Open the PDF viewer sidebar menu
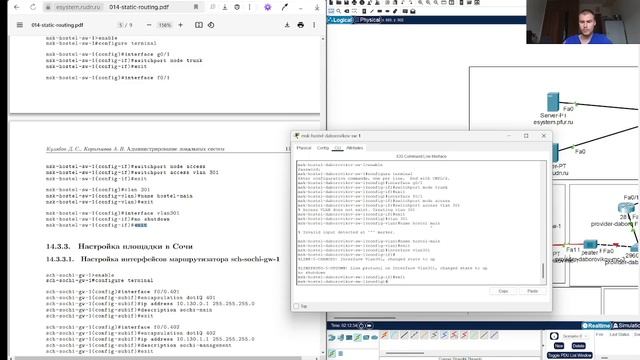640x360 pixels. pos(20,25)
